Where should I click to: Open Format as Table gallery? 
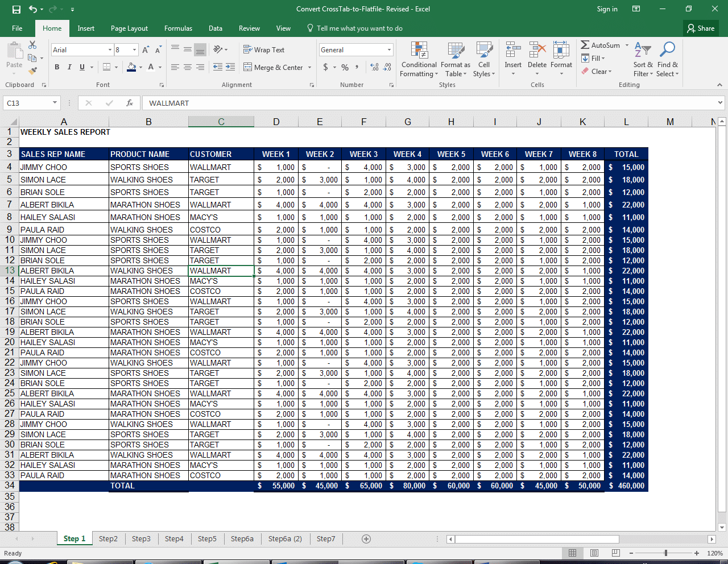click(x=456, y=59)
